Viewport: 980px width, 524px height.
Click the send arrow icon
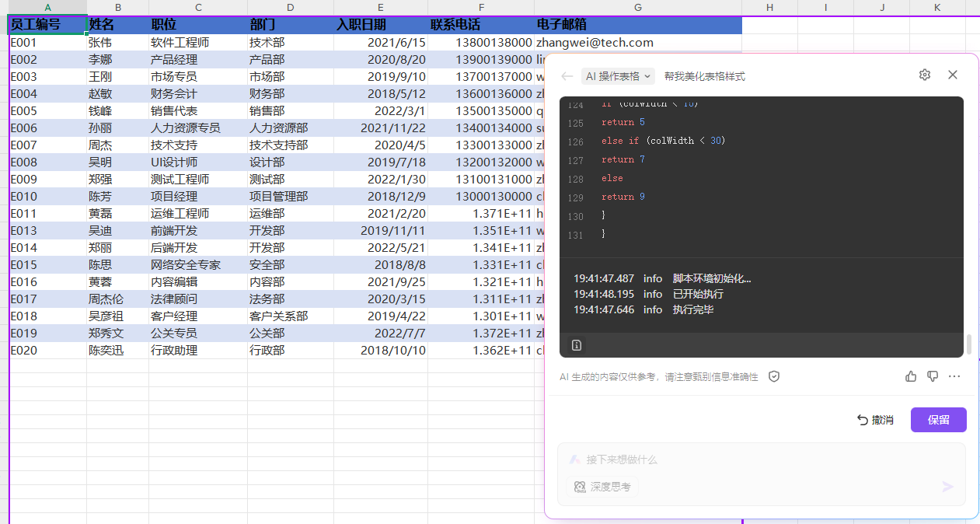[x=947, y=487]
